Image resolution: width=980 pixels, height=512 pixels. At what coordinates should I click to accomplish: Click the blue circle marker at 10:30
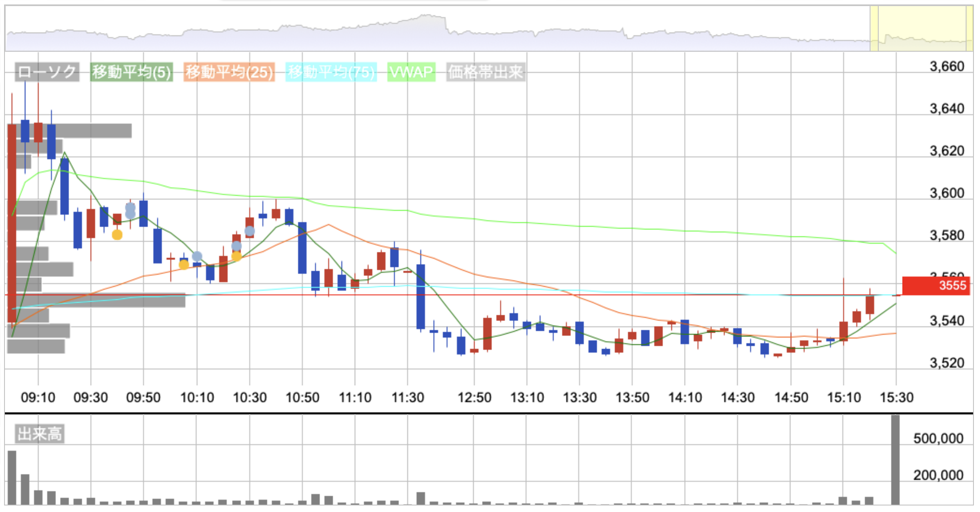click(250, 232)
